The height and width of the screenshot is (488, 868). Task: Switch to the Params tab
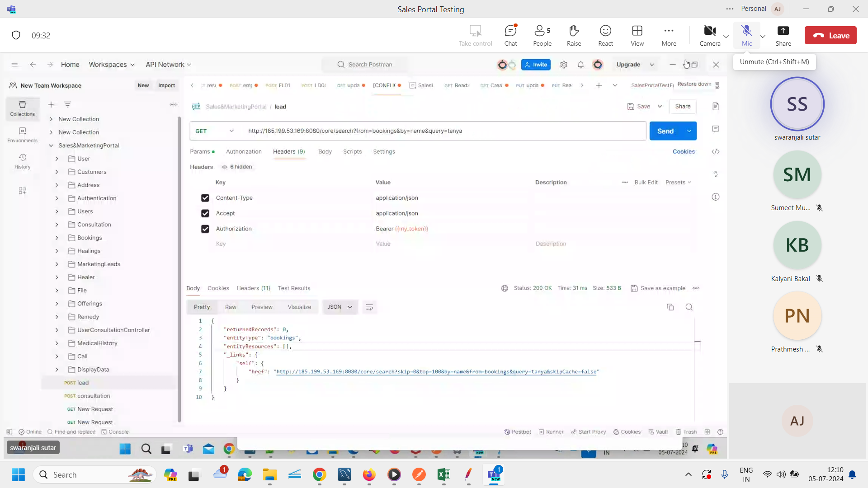pyautogui.click(x=202, y=152)
